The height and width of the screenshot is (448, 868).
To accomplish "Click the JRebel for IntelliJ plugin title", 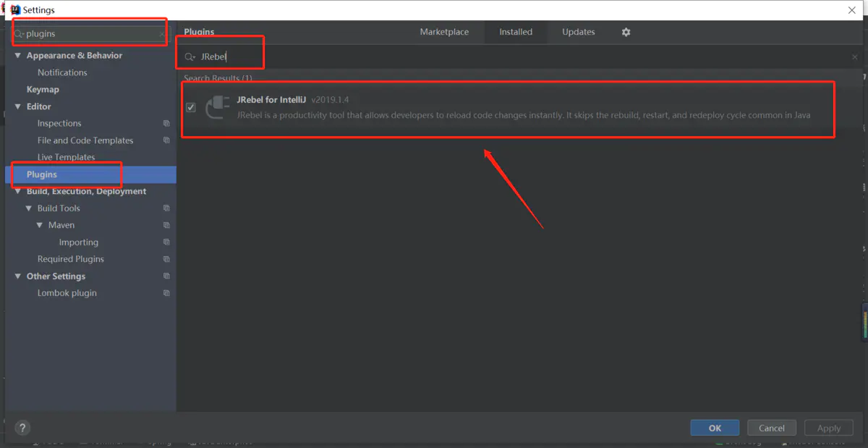I will (271, 100).
